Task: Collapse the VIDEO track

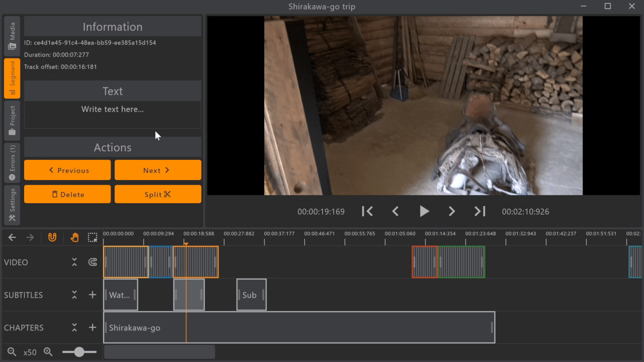Action: click(74, 262)
